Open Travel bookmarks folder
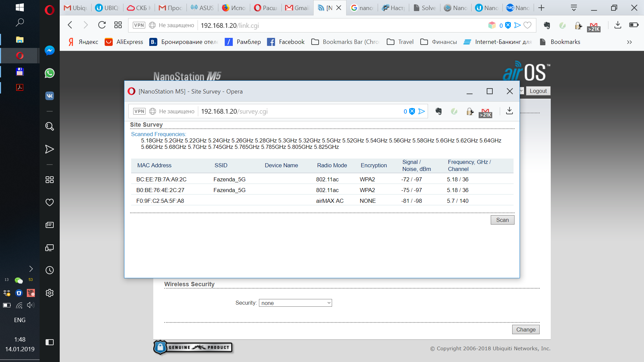This screenshot has width=644, height=362. [x=400, y=42]
